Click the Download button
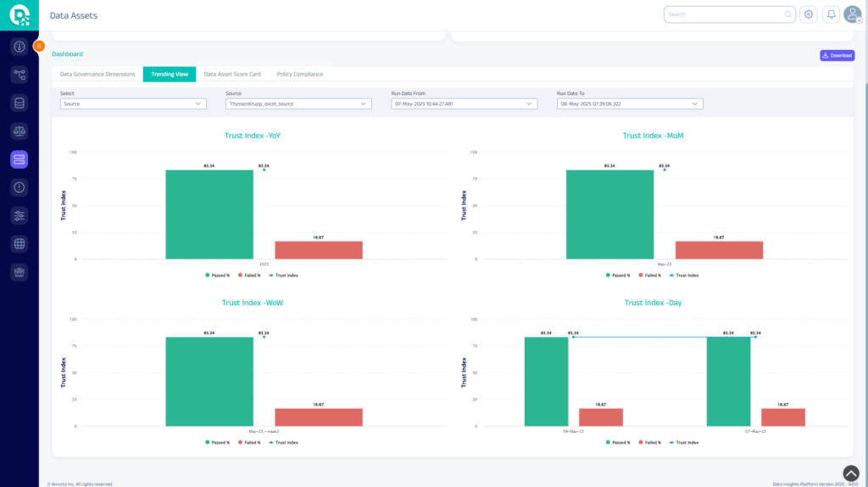 [x=837, y=55]
